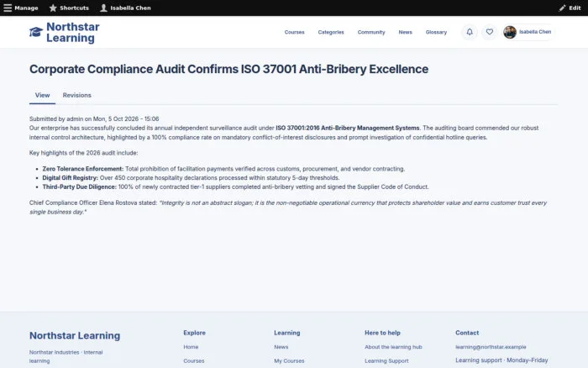This screenshot has width=588, height=368.
Task: Open notifications bell icon
Action: point(470,32)
